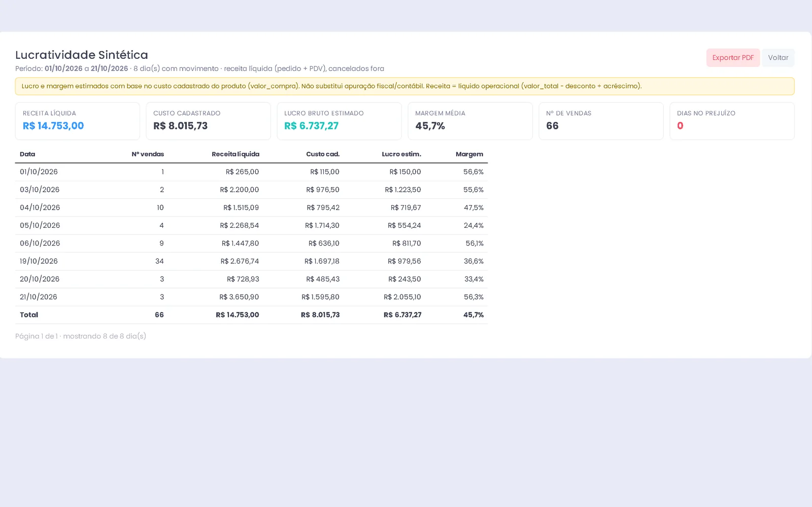812x507 pixels.
Task: Click the Nº vendas column header
Action: pos(148,154)
